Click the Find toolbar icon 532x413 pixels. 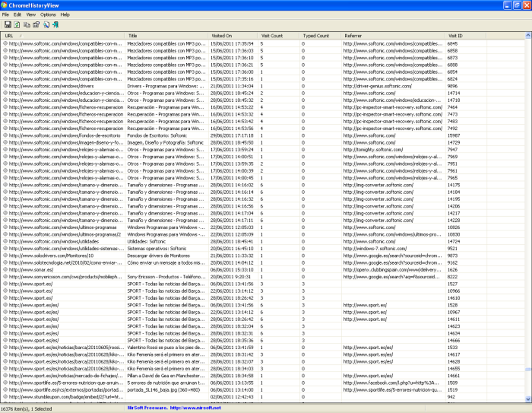46,25
